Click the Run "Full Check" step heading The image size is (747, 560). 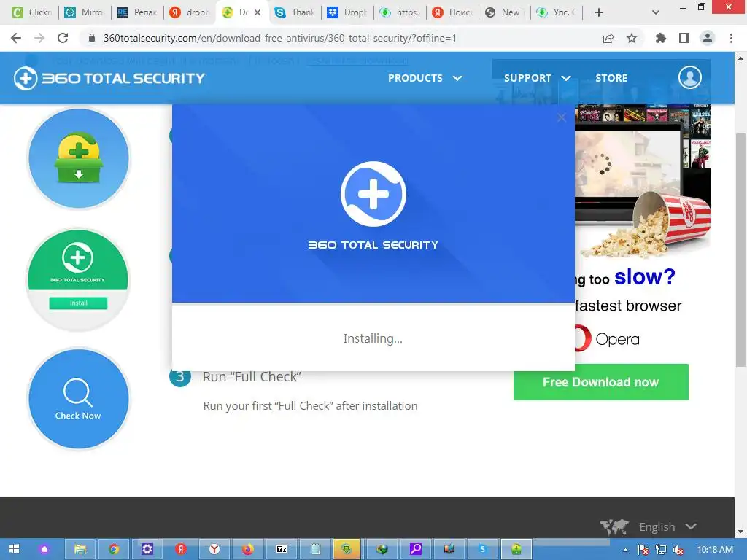coord(252,377)
